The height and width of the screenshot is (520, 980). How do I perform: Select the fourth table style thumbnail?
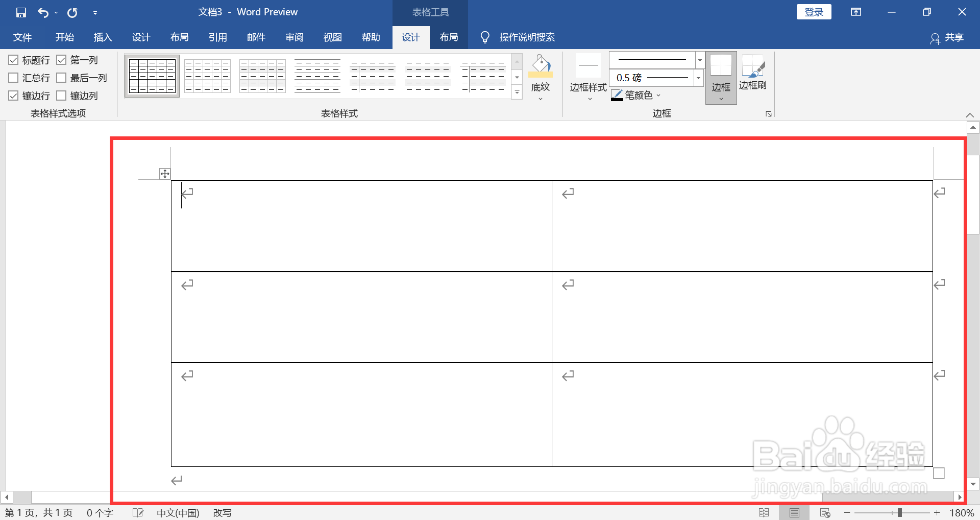pyautogui.click(x=317, y=76)
